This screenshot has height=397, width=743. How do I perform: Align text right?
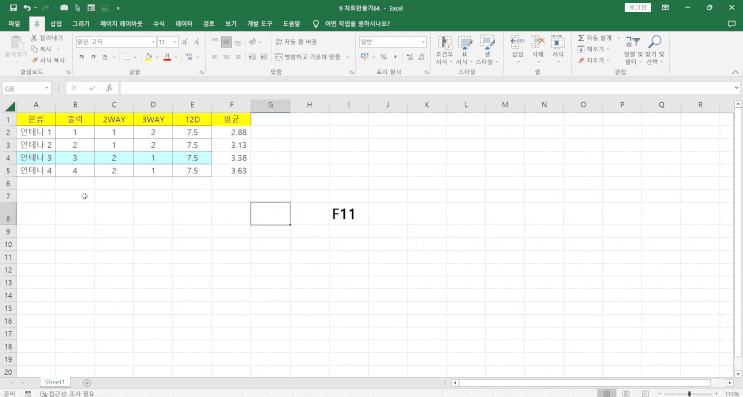238,57
